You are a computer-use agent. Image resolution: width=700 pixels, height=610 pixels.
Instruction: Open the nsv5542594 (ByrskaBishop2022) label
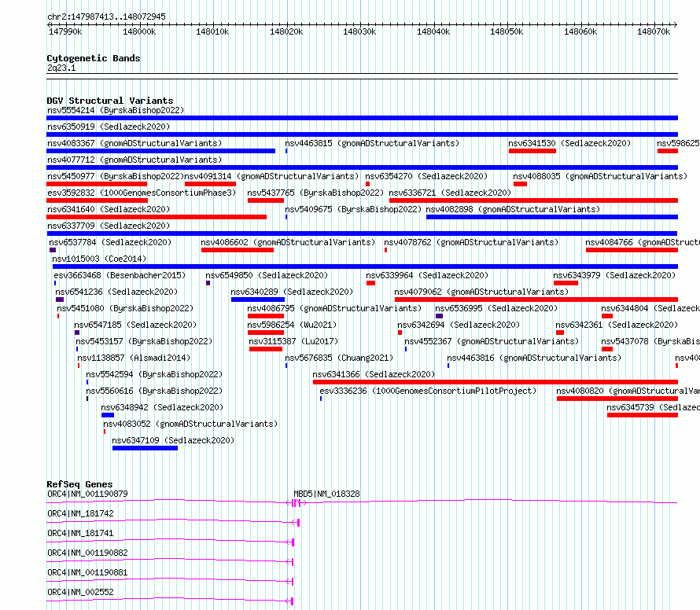(154, 374)
